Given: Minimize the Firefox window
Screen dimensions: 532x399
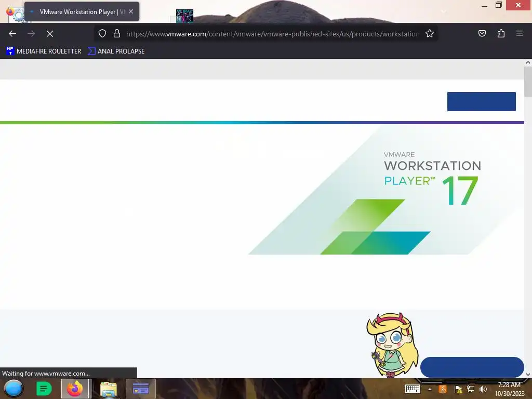Looking at the screenshot, I should point(485,6).
